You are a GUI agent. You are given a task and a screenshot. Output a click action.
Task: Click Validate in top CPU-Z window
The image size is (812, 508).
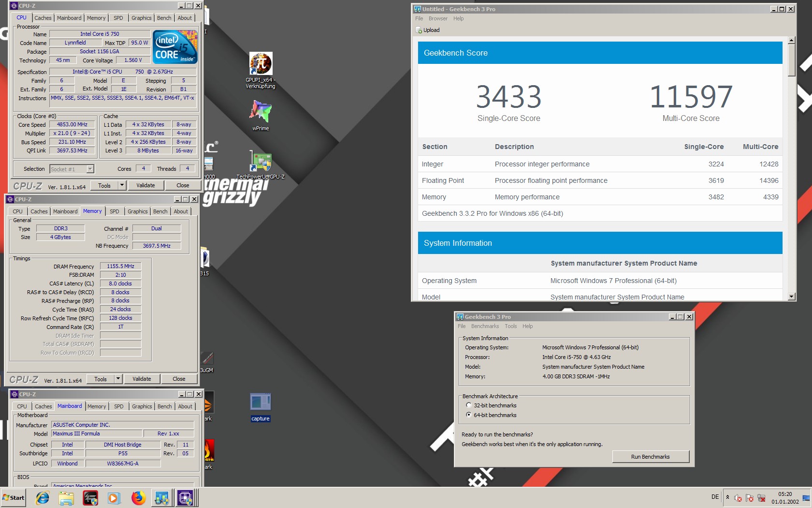pyautogui.click(x=145, y=185)
